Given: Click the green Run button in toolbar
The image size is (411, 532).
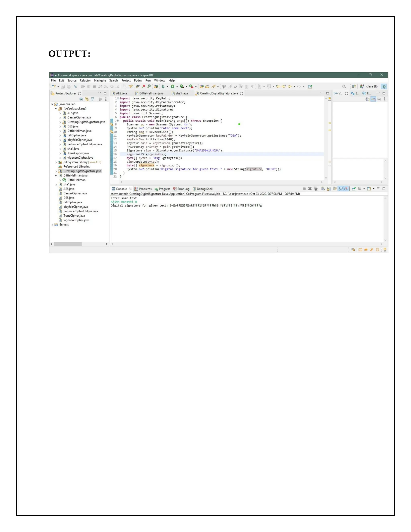Looking at the screenshot, I should pos(172,87).
